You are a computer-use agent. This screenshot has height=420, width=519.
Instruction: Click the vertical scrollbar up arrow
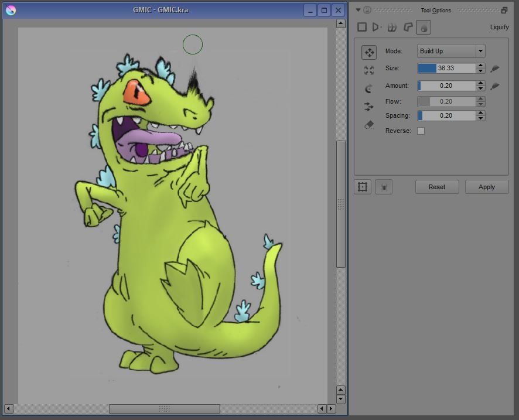[340, 23]
